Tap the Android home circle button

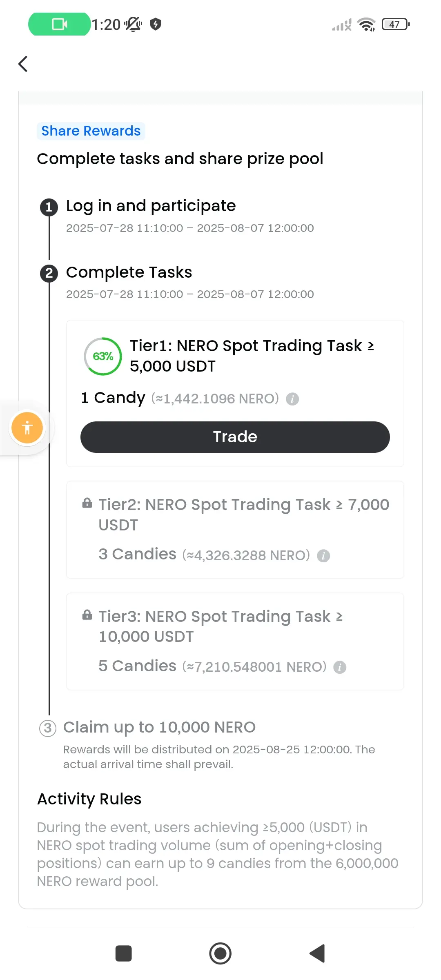tap(220, 953)
